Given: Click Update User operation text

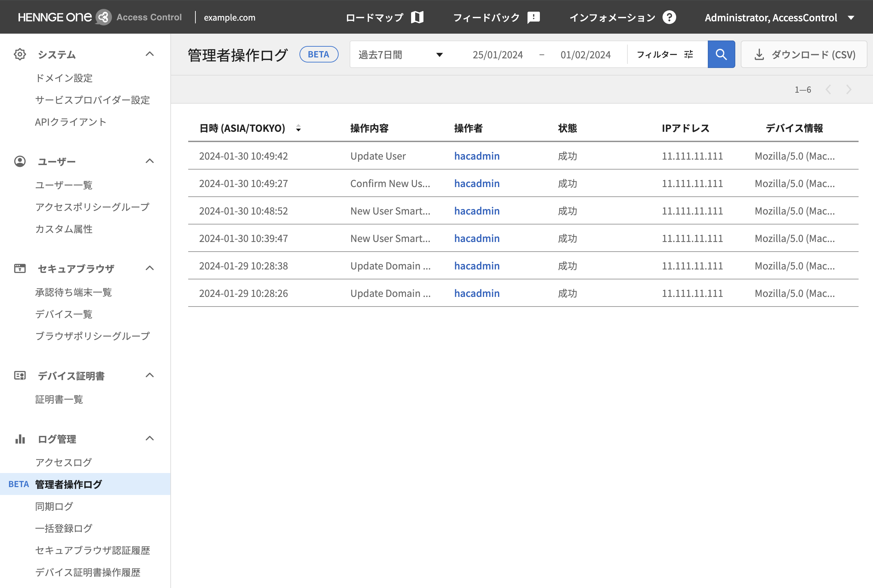Looking at the screenshot, I should [378, 156].
